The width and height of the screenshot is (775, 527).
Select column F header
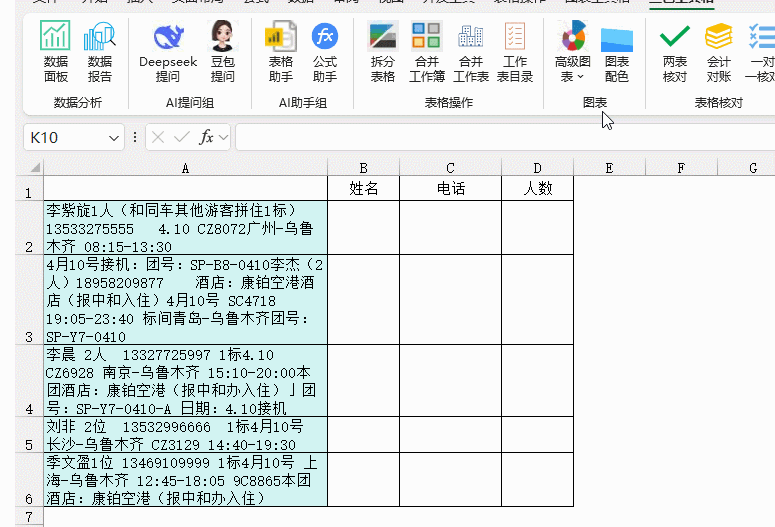click(682, 168)
